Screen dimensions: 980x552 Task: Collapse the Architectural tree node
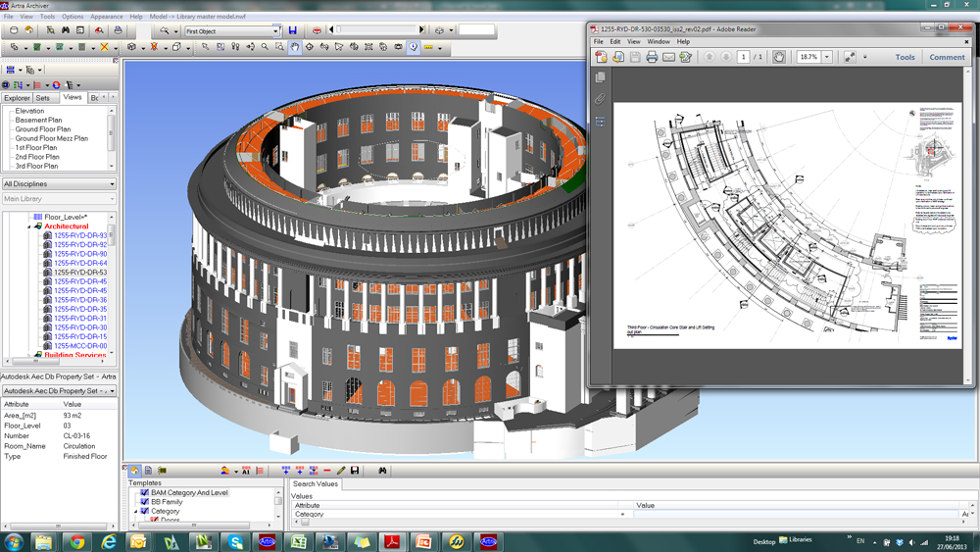pyautogui.click(x=29, y=226)
